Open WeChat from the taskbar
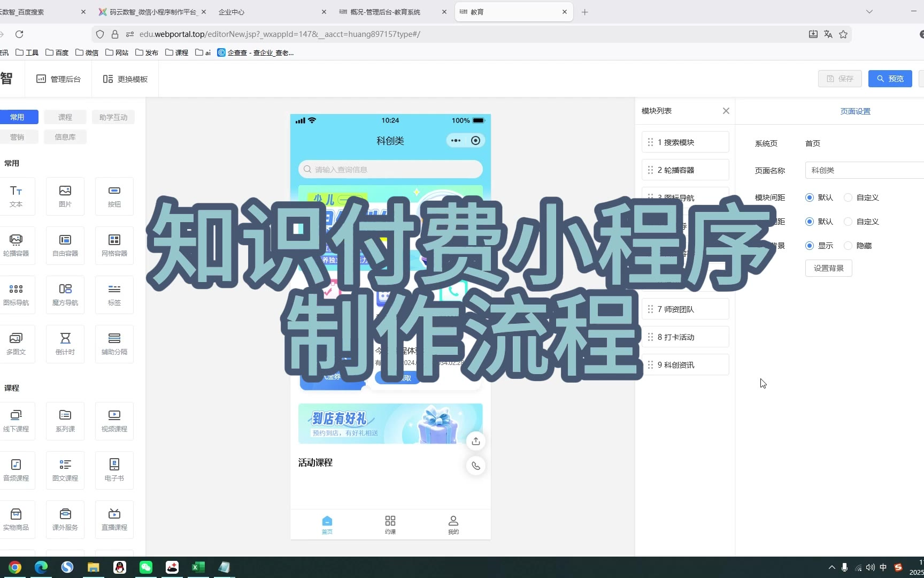 pyautogui.click(x=146, y=567)
